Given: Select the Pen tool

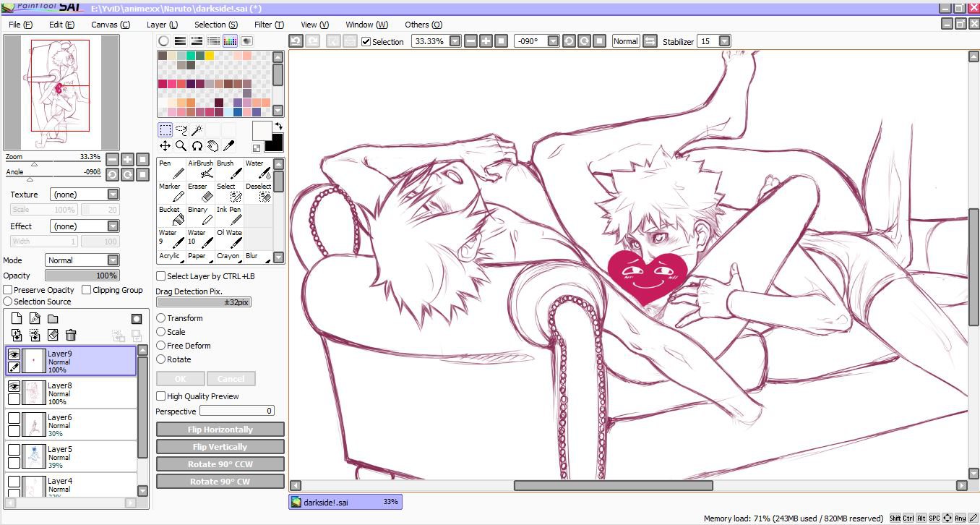Looking at the screenshot, I should 171,169.
